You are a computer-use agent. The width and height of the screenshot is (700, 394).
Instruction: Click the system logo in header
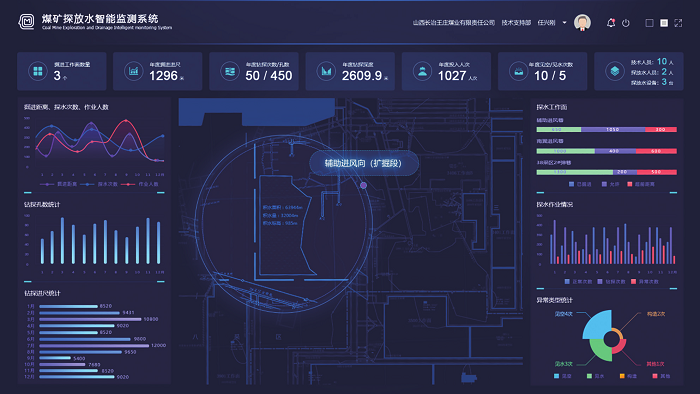click(27, 21)
